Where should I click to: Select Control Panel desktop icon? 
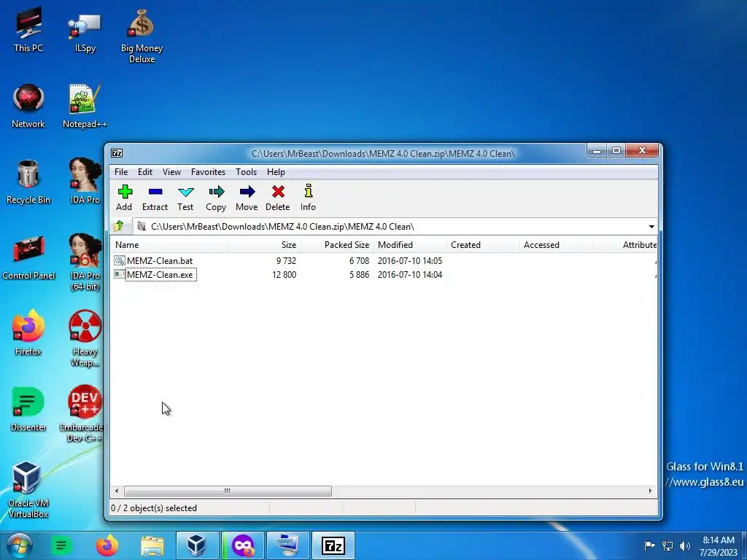(x=28, y=257)
